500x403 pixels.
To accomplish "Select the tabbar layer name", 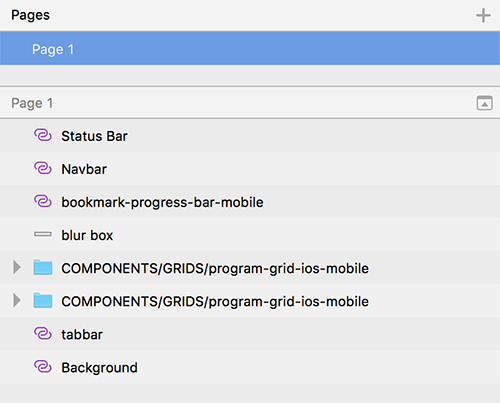I will 82,334.
